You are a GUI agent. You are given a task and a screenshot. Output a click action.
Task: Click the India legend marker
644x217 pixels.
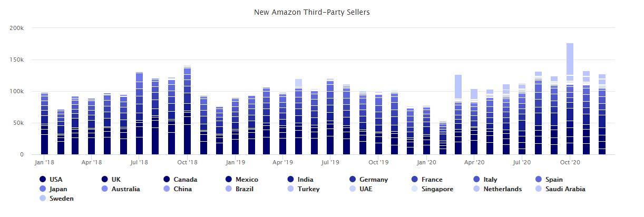click(291, 180)
